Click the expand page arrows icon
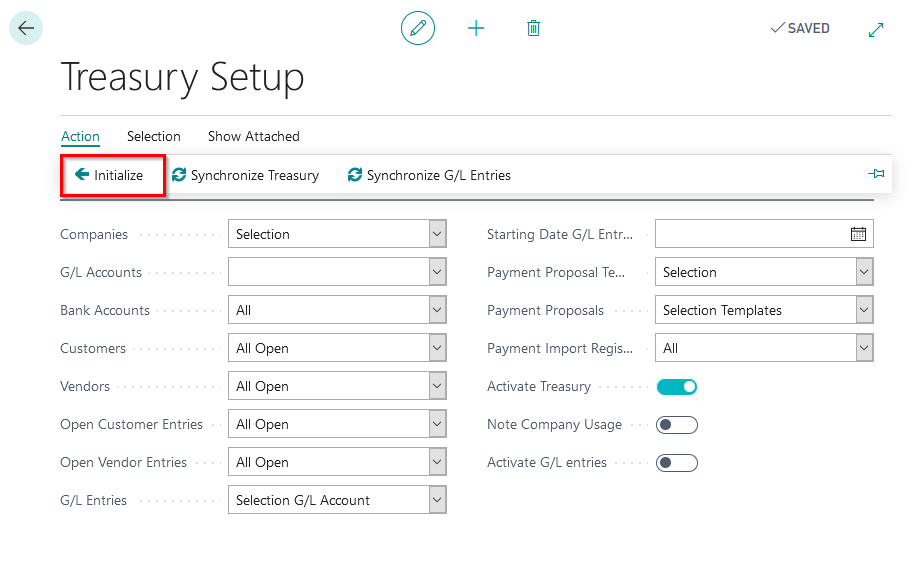Image resolution: width=916 pixels, height=563 pixels. (x=876, y=29)
